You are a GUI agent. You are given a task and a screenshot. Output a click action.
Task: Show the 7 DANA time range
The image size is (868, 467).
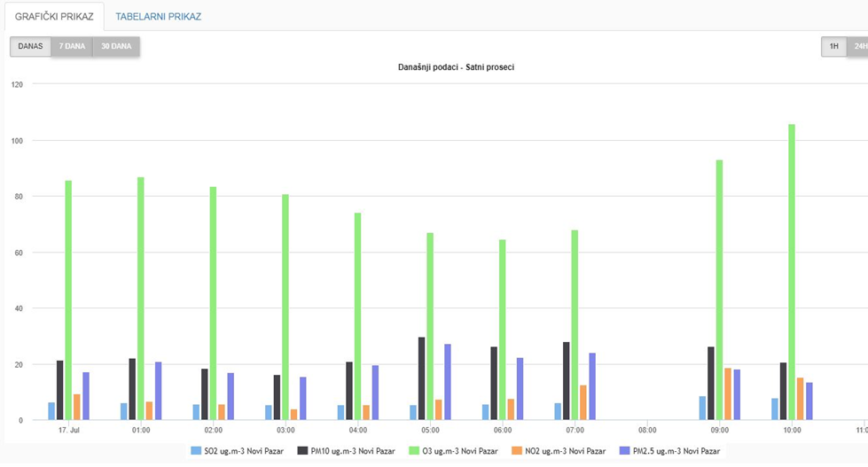pyautogui.click(x=72, y=46)
